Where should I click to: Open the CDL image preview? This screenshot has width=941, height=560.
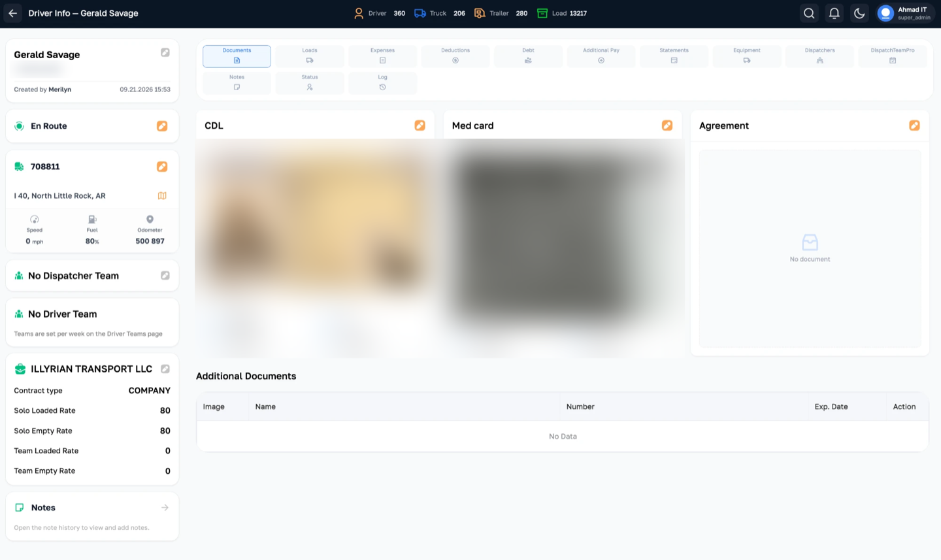(316, 247)
